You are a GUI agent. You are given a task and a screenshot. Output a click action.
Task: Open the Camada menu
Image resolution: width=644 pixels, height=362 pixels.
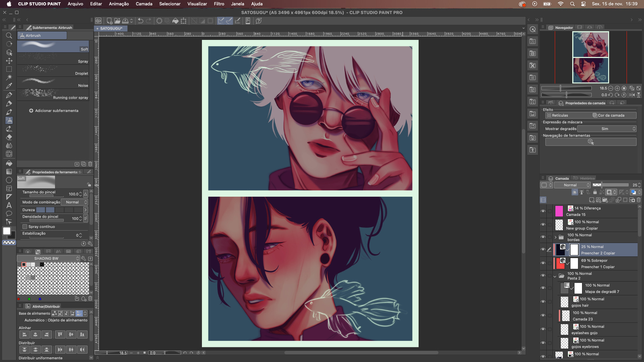144,4
